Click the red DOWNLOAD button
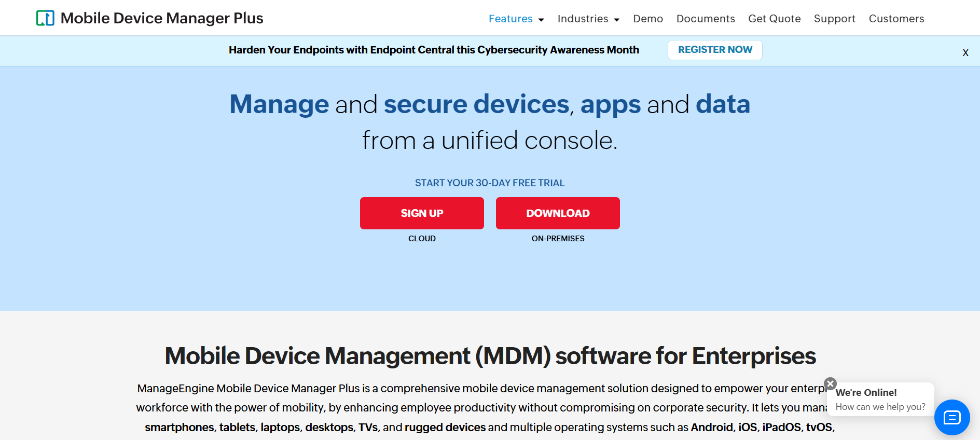Screen dimensions: 980x440 click(558, 213)
